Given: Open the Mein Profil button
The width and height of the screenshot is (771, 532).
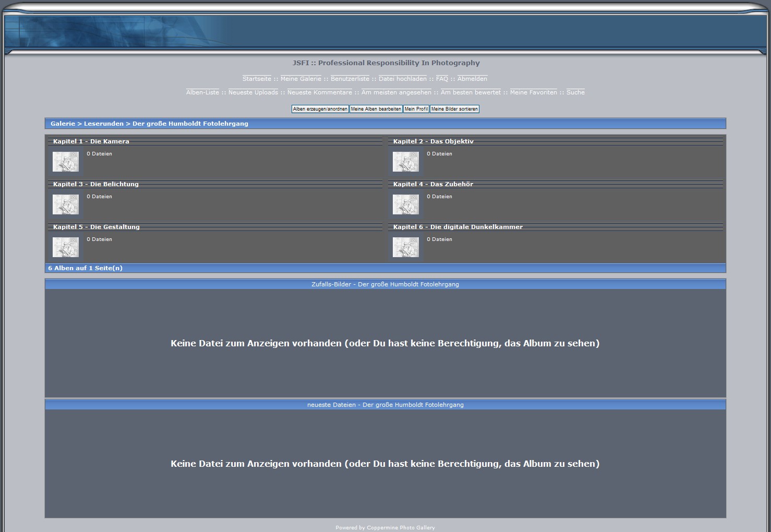Looking at the screenshot, I should tap(416, 109).
